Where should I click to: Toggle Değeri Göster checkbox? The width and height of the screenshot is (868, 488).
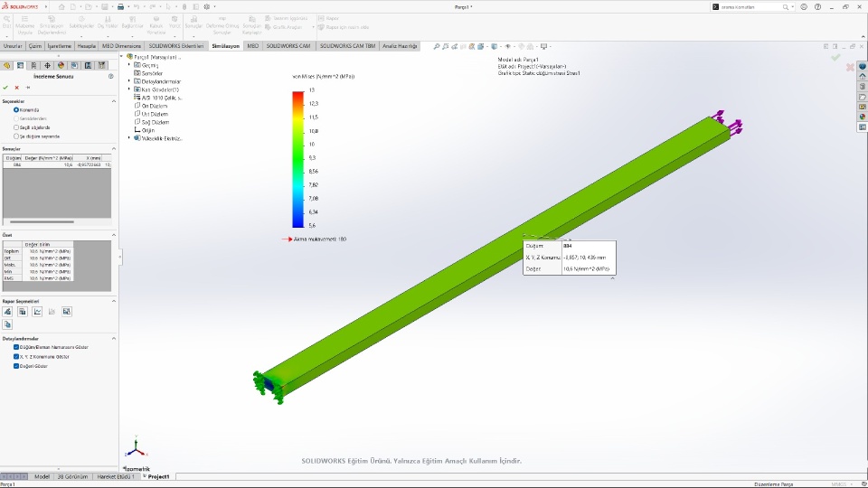point(16,366)
